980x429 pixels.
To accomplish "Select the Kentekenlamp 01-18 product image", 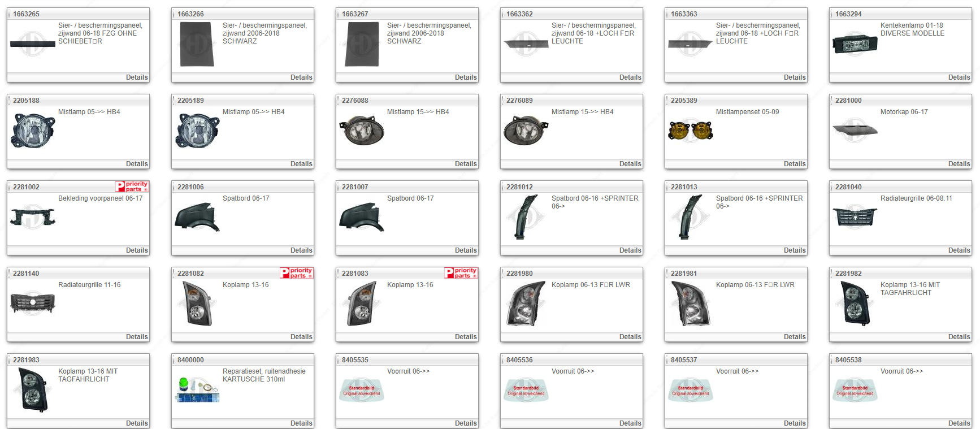I will (x=855, y=44).
